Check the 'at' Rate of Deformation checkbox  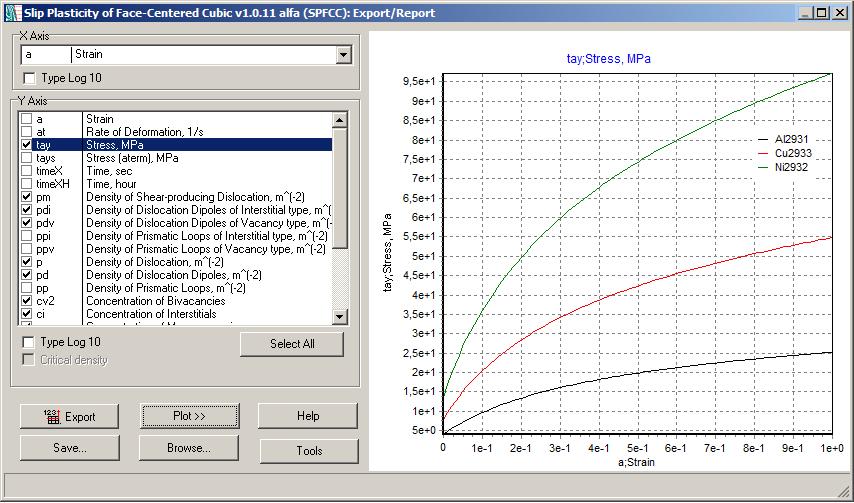pos(27,132)
